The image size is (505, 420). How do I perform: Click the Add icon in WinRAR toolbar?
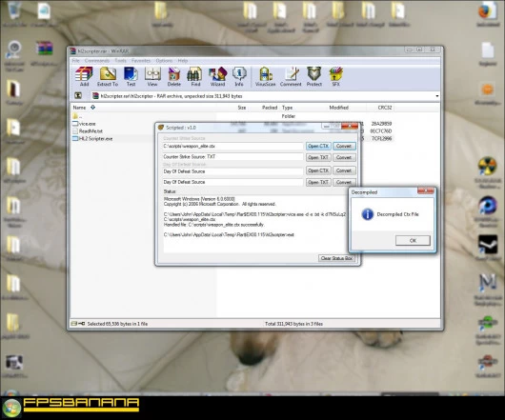84,76
